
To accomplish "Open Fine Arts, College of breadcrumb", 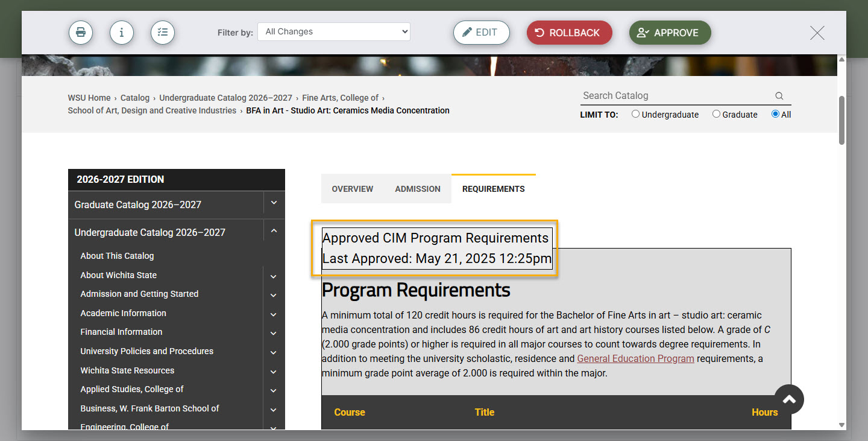I will 341,98.
